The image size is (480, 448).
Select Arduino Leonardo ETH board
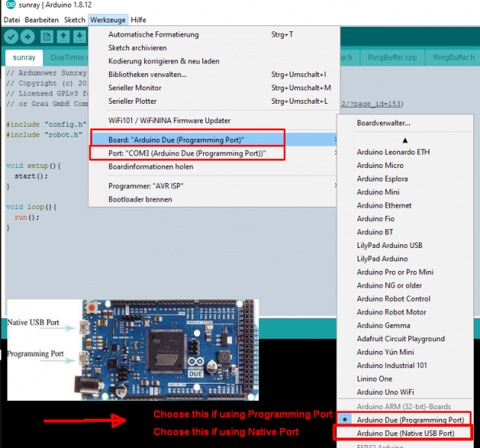click(x=405, y=152)
